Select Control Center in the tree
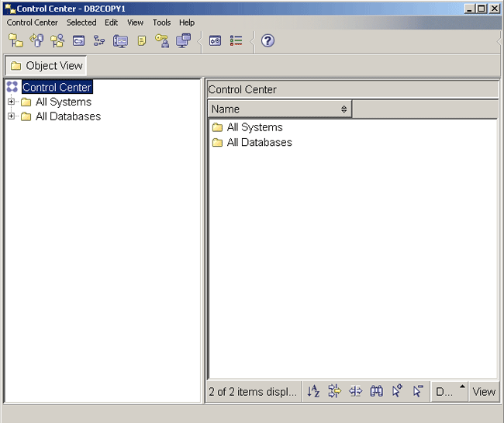Screen dimensions: 504x423 click(x=57, y=87)
